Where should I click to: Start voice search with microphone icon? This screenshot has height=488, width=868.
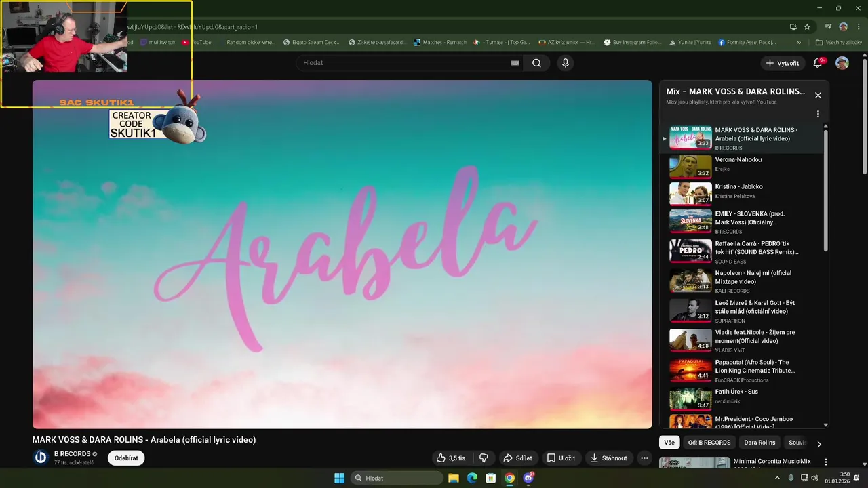[566, 63]
